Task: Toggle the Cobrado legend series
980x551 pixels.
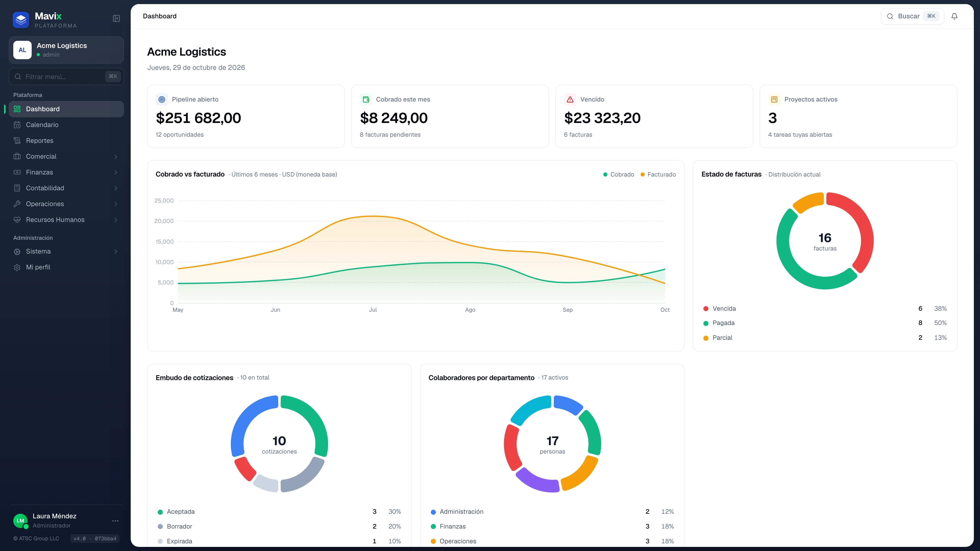Action: click(619, 174)
